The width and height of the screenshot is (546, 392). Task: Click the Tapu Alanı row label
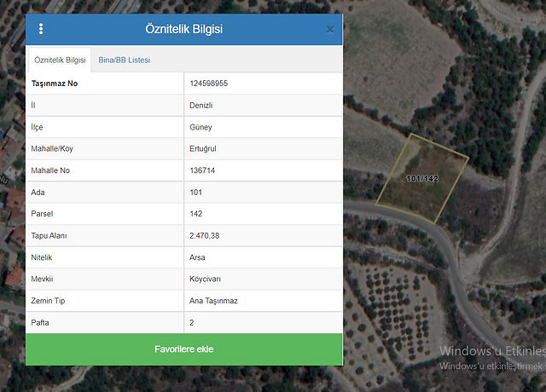click(49, 236)
